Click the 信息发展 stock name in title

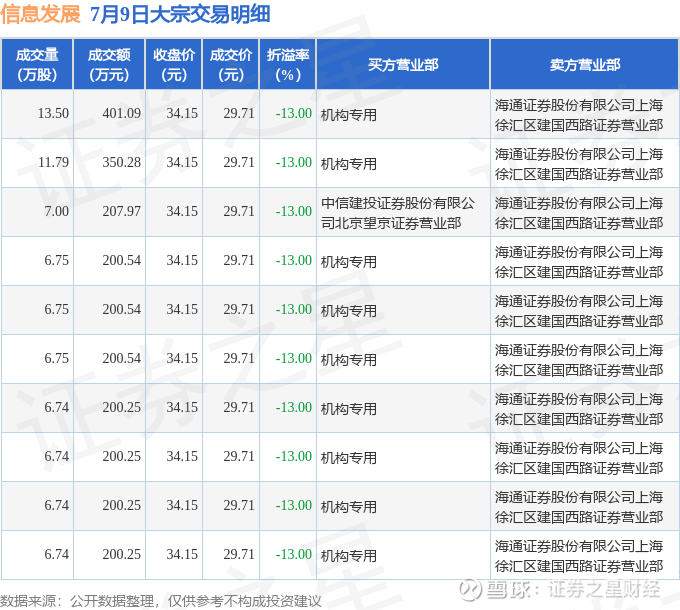click(x=40, y=14)
